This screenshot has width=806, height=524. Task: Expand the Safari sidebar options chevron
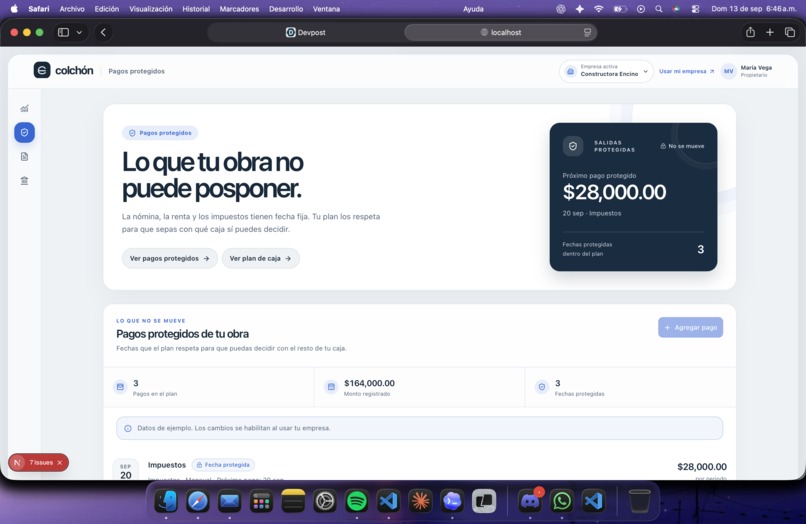pos(79,32)
